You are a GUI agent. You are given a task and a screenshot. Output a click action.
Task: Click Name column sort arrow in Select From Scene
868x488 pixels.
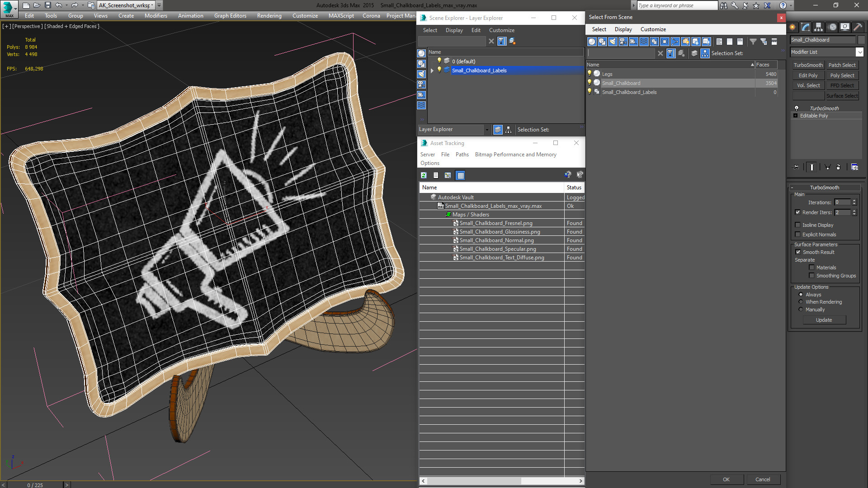[x=752, y=65]
